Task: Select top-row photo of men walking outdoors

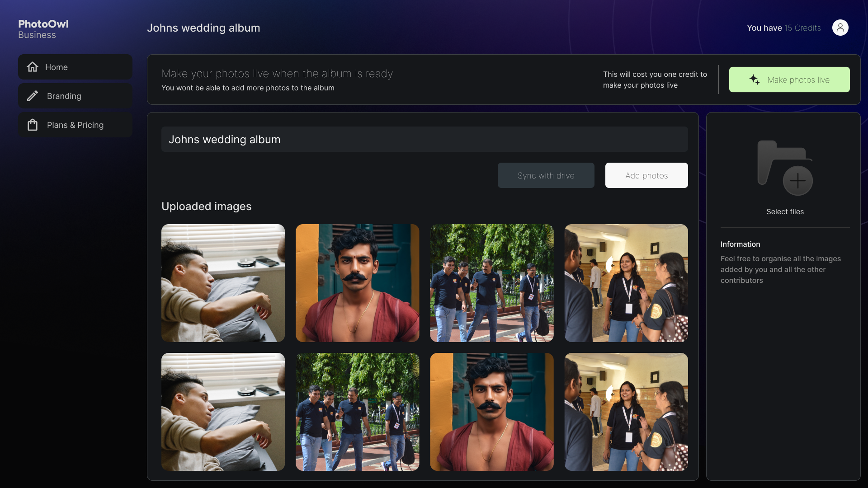Action: 491,283
